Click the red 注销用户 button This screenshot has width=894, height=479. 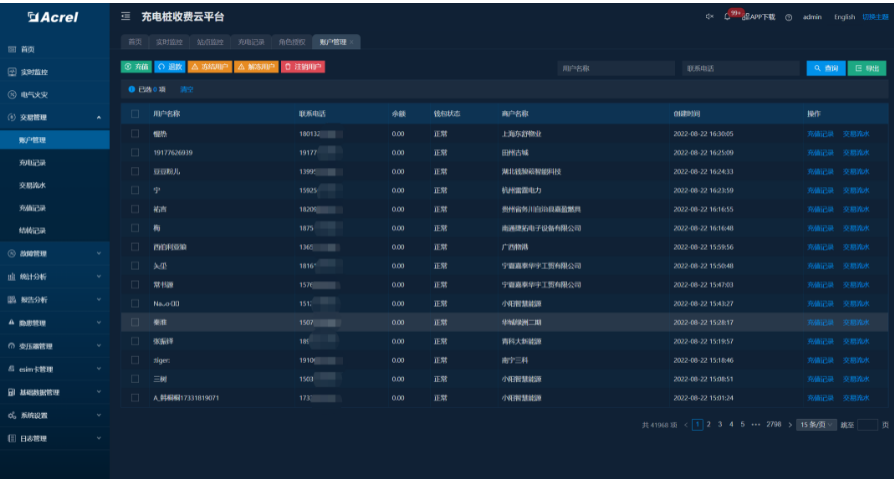[303, 67]
